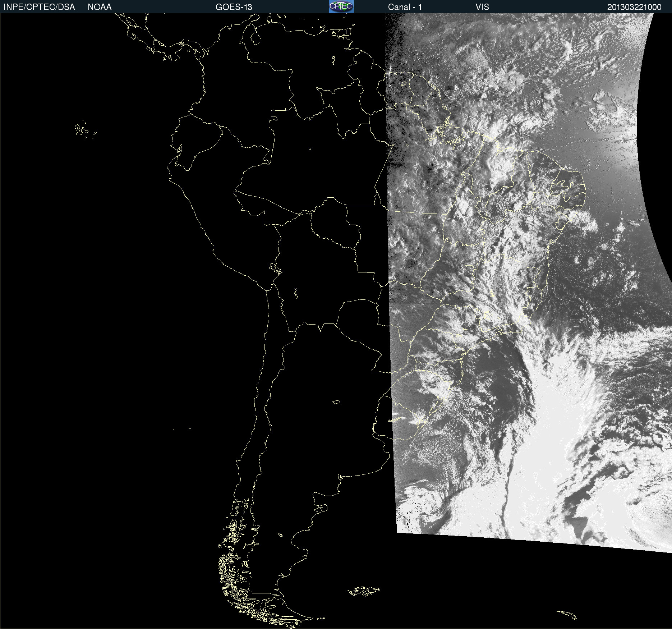Click the Canal - 1 label
The width and height of the screenshot is (672, 629).
[x=405, y=7]
